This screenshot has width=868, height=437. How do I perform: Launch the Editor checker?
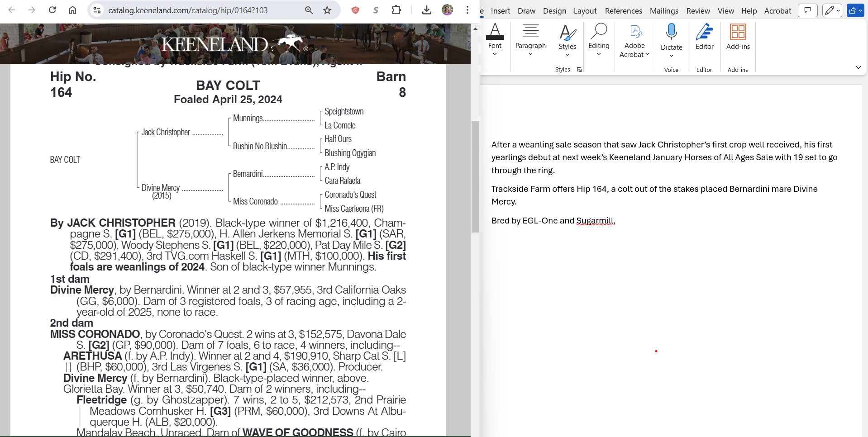click(704, 36)
